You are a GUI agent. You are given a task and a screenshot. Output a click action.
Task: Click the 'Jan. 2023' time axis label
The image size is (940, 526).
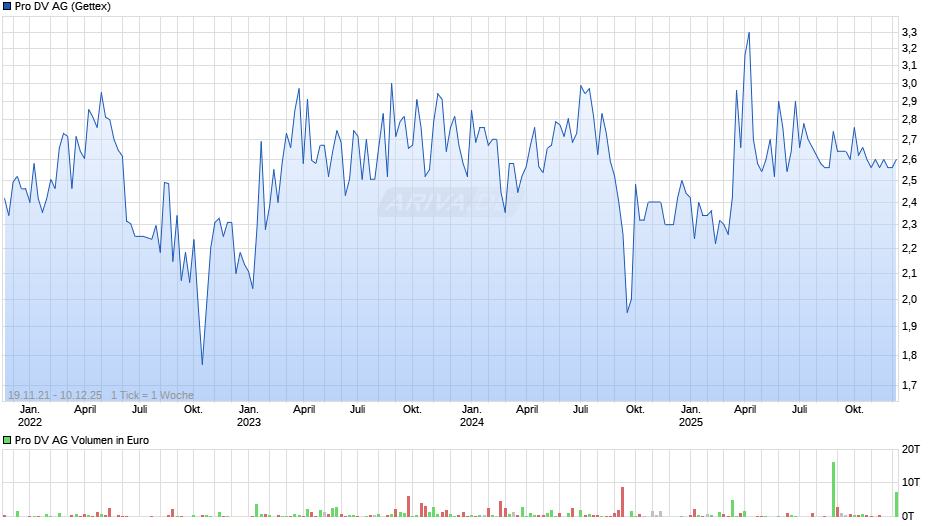coord(249,416)
